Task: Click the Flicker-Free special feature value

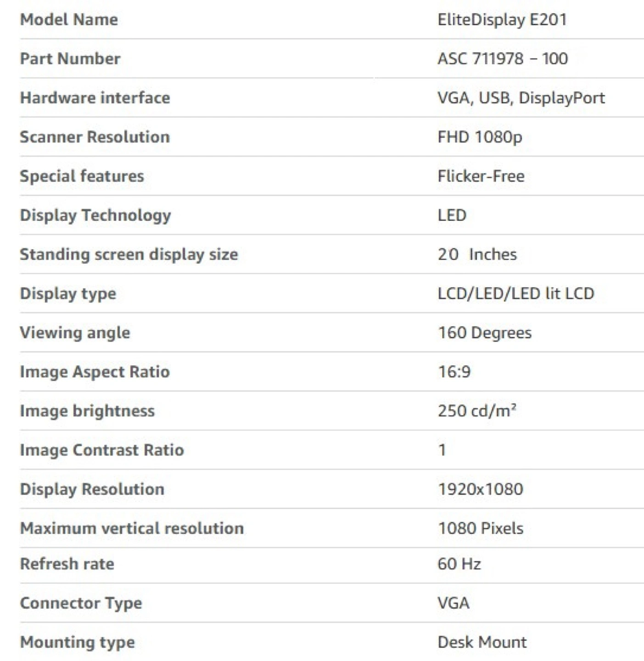Action: coord(481,176)
